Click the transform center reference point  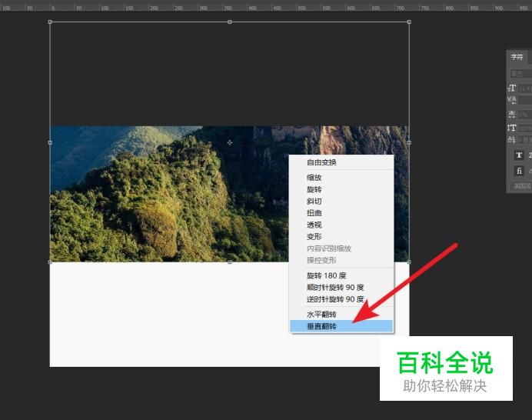[x=230, y=142]
